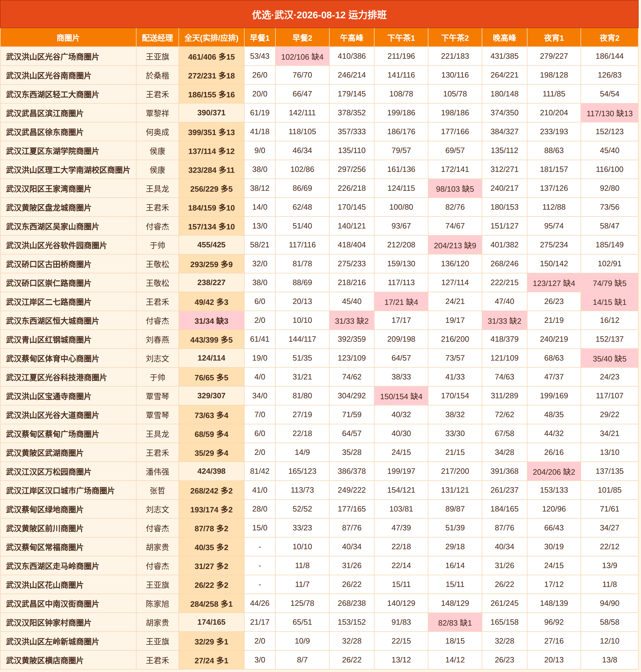The image size is (641, 672).
Task: Select row 武汉洪山区光谷广场商圈片
Action: click(x=319, y=56)
